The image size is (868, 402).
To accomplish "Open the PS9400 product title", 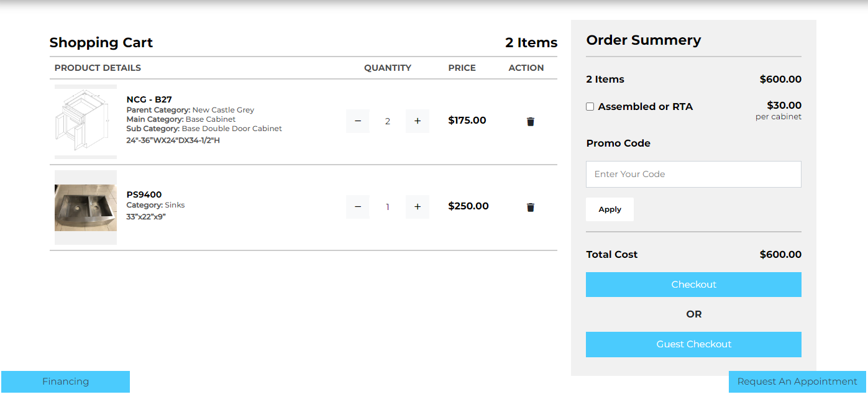I will pyautogui.click(x=144, y=194).
